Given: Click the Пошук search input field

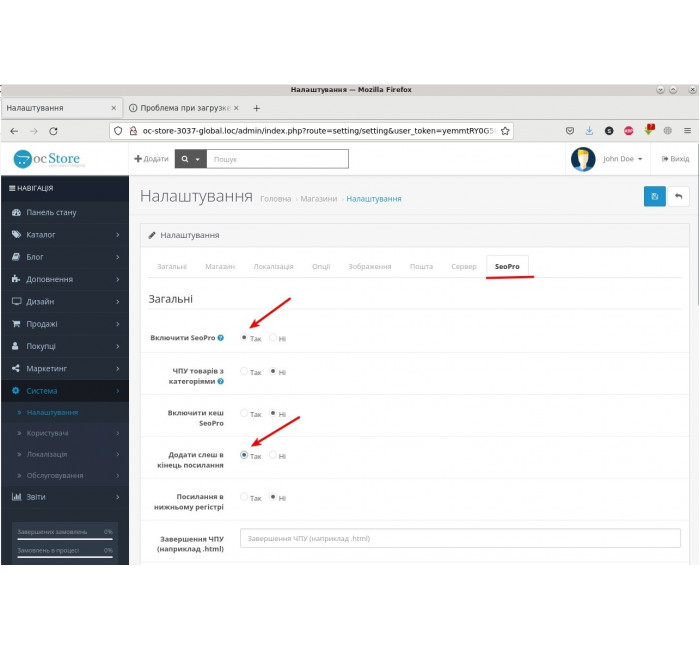Looking at the screenshot, I should (x=277, y=159).
